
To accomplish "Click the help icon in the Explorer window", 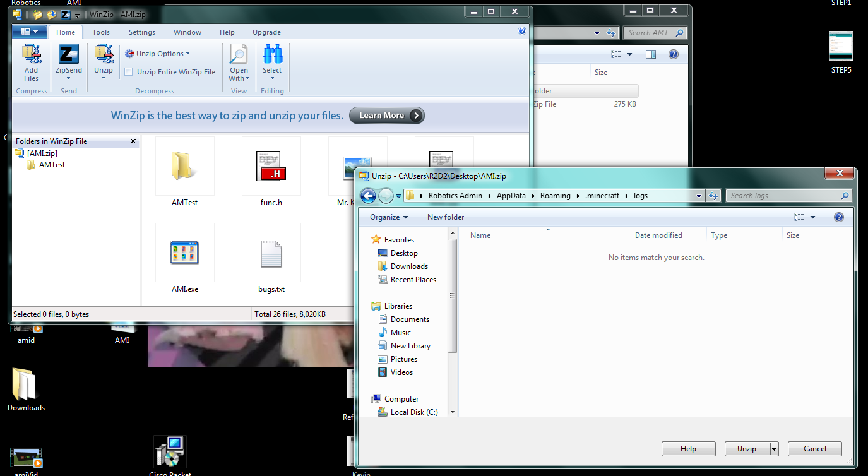I will click(674, 54).
